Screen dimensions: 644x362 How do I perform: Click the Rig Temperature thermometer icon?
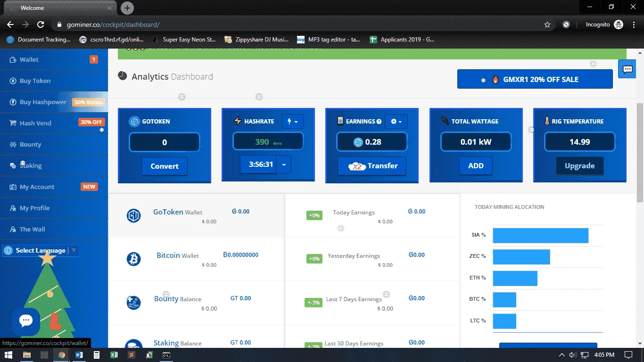pyautogui.click(x=547, y=121)
